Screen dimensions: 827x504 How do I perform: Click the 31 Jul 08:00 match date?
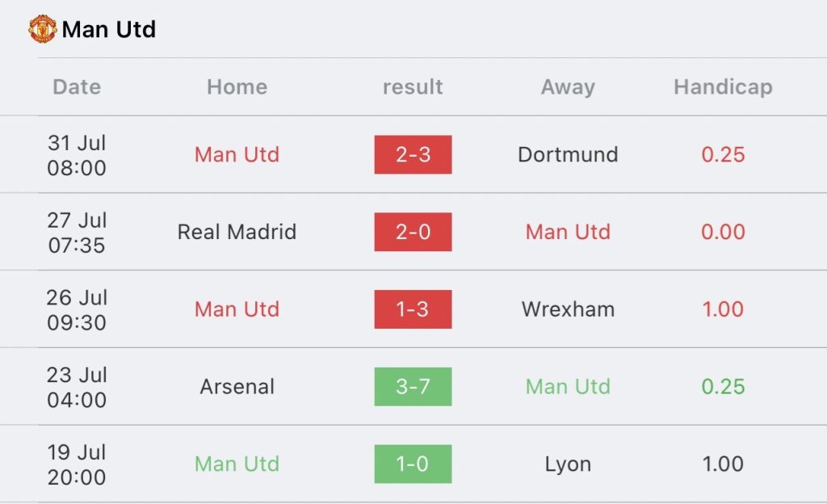77,155
